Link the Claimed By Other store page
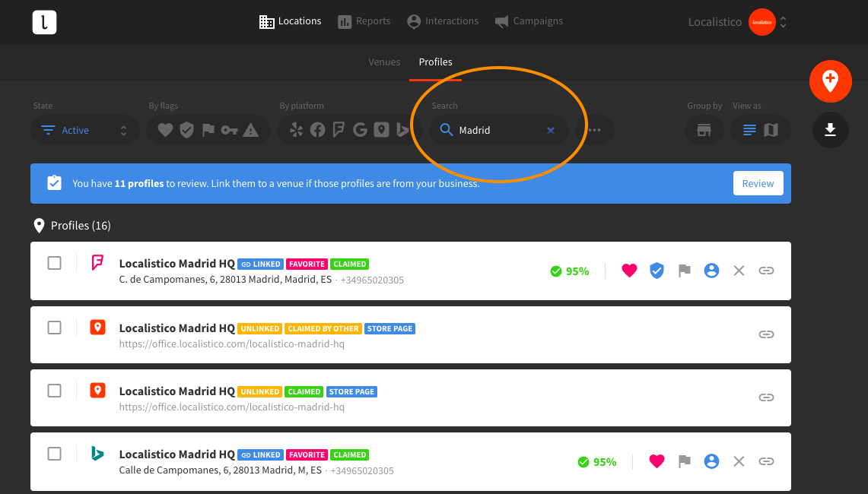Viewport: 868px width, 494px height. [x=766, y=334]
